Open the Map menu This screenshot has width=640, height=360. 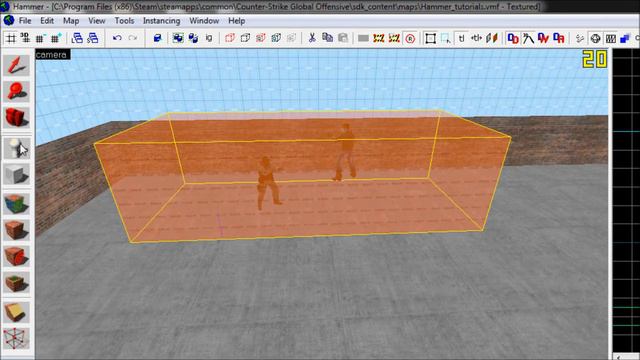pyautogui.click(x=71, y=21)
